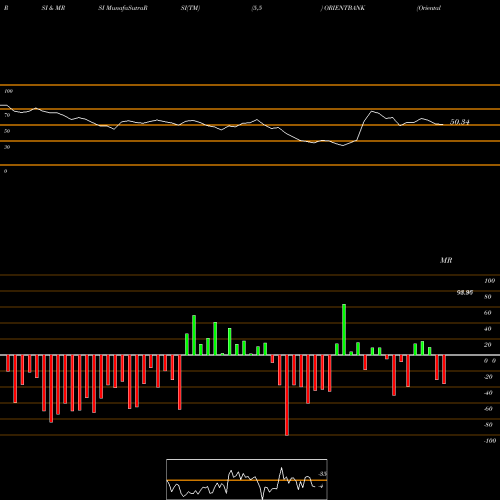Click the 50 label on RSI axis
This screenshot has width=500, height=500.
point(7,131)
